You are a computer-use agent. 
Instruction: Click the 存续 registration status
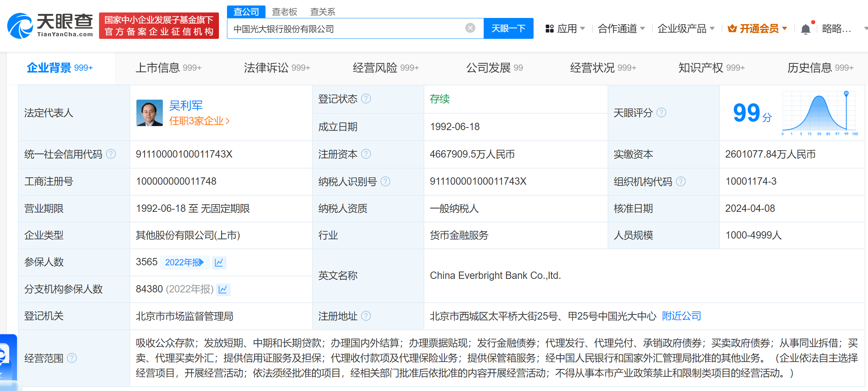(440, 99)
